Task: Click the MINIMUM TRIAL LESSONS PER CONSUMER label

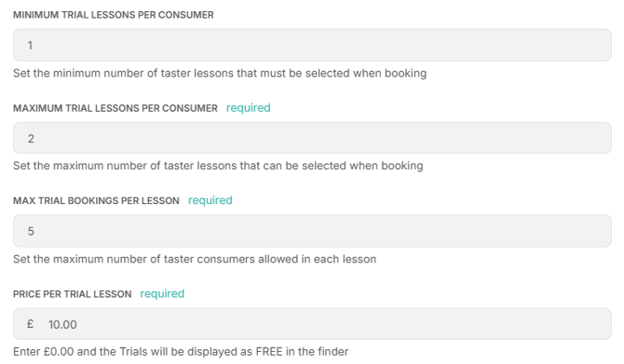Action: tap(114, 15)
